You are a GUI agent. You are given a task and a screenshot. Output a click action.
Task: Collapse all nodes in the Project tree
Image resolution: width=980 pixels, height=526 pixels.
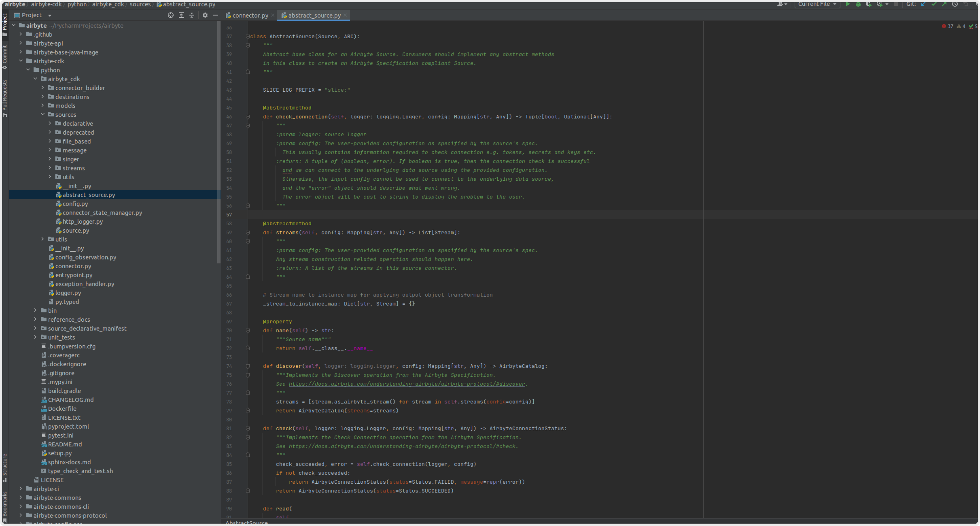(x=192, y=15)
